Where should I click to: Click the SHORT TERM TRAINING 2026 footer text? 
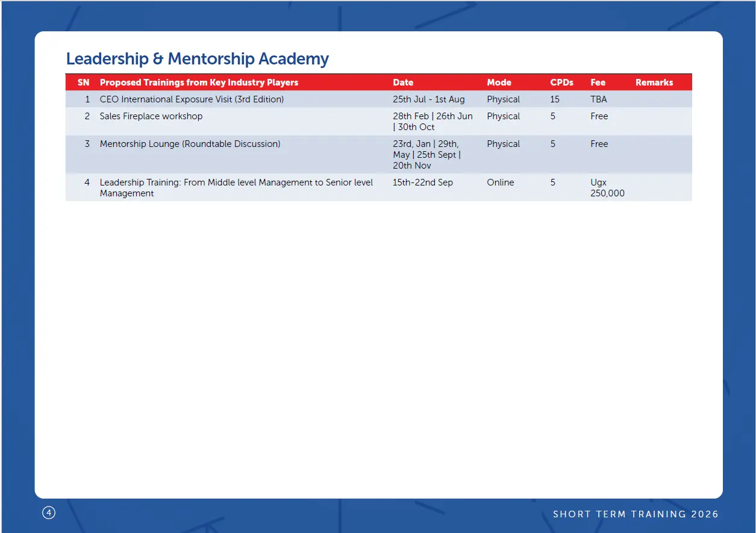coord(636,514)
